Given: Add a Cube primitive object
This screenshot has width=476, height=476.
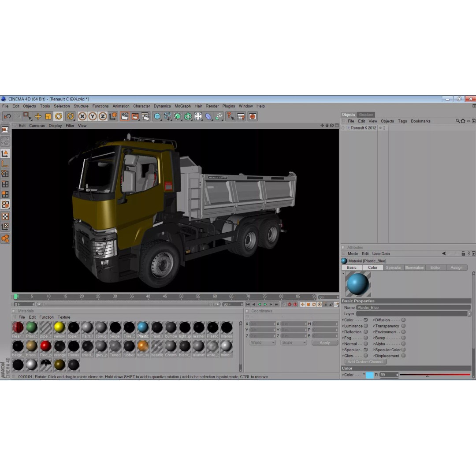Looking at the screenshot, I should (x=157, y=116).
